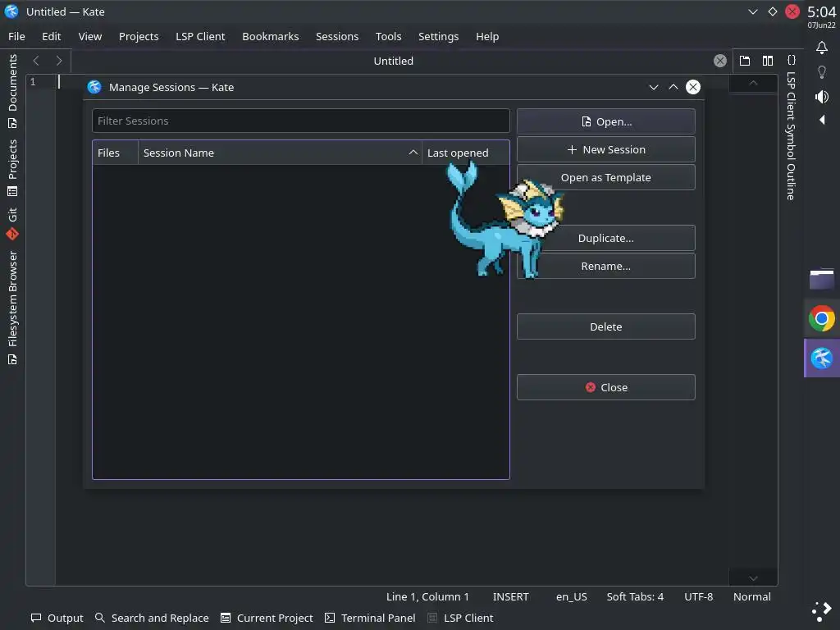Click the new document icon in tab bar

(745, 61)
